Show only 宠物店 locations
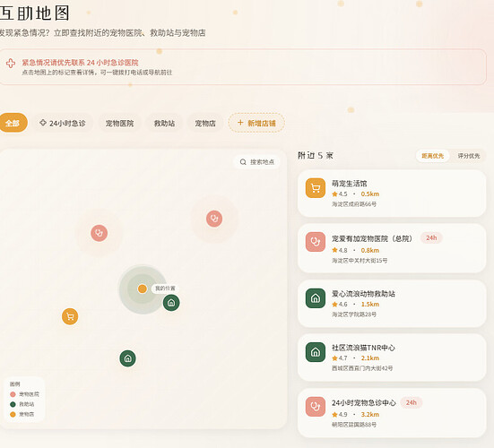Screen dimensions: 494x448 click(205, 123)
